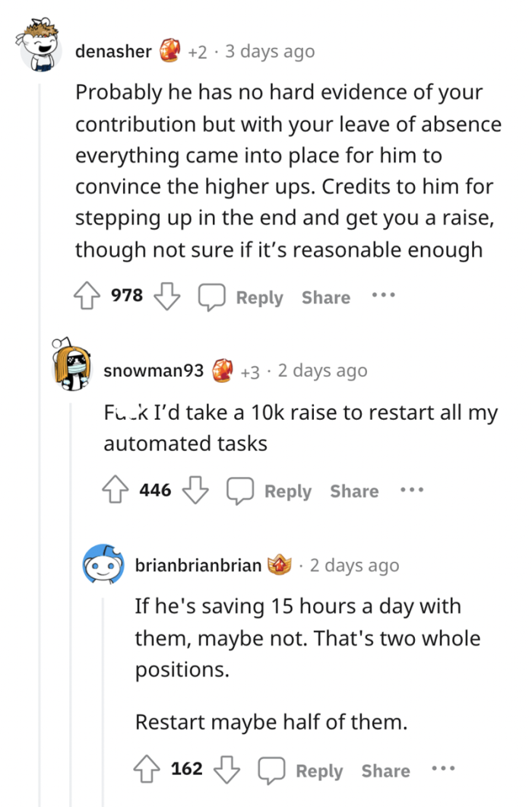Image resolution: width=532 pixels, height=807 pixels.
Task: Click the award badge next to brianbrianbrian
Action: [278, 564]
